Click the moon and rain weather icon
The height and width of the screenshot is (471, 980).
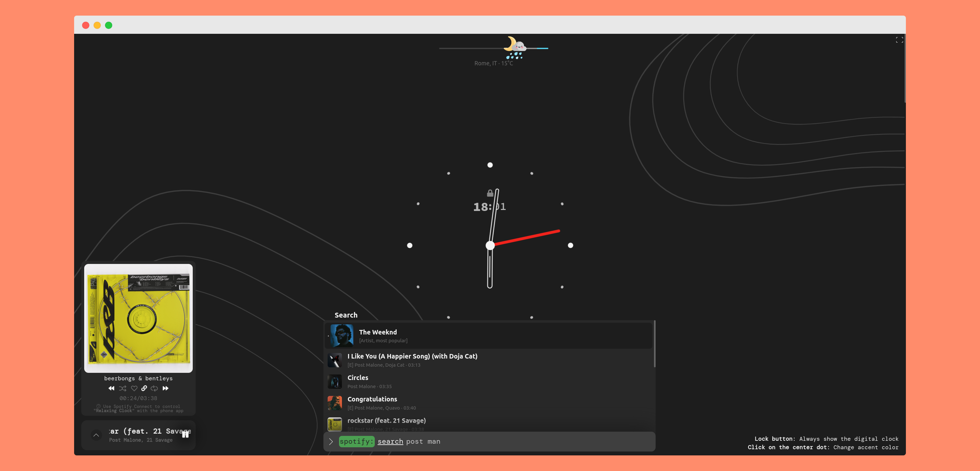point(515,47)
